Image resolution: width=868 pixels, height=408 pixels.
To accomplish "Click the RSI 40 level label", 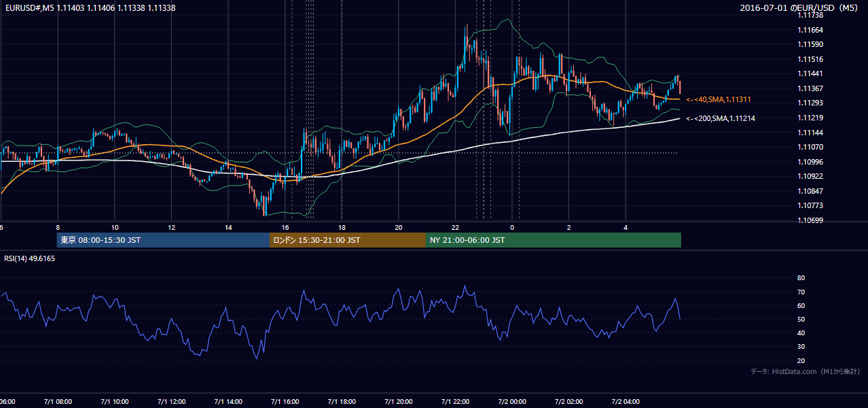I will click(x=801, y=333).
